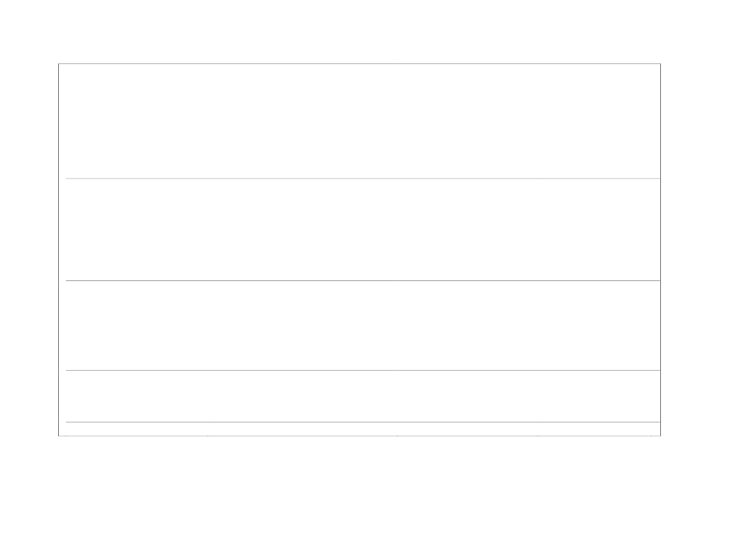756x535 pixels.
Task: Click the blank area below the bordered panel
Action: (360, 485)
